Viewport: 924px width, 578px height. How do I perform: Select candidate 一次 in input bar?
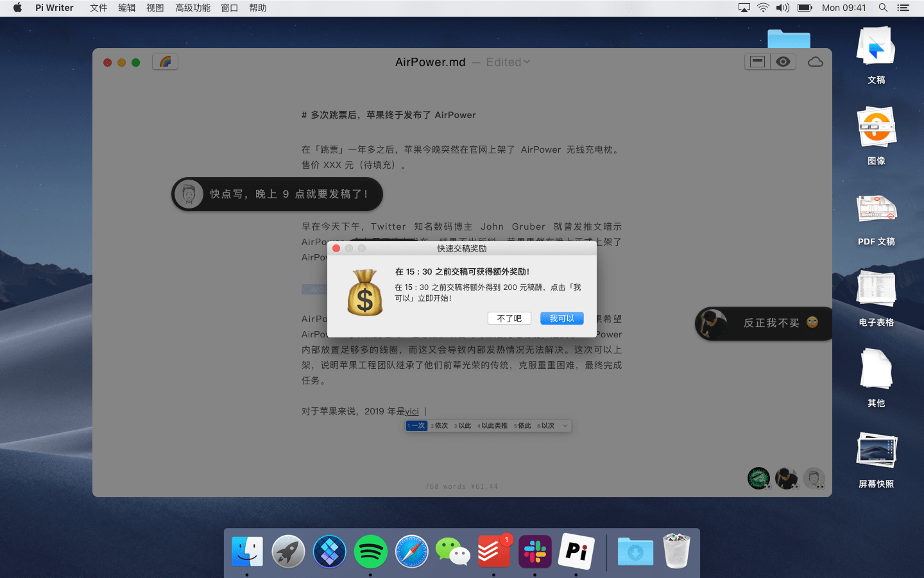point(416,426)
